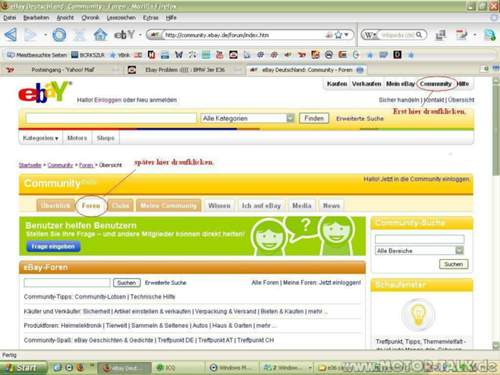
Task: Open the Alle Bereiche dropdown
Action: [x=420, y=250]
